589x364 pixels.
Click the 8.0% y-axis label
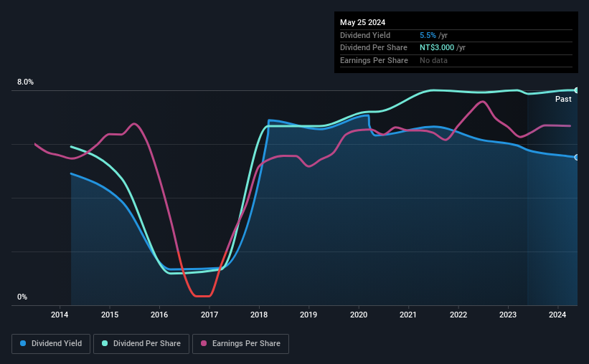25,82
